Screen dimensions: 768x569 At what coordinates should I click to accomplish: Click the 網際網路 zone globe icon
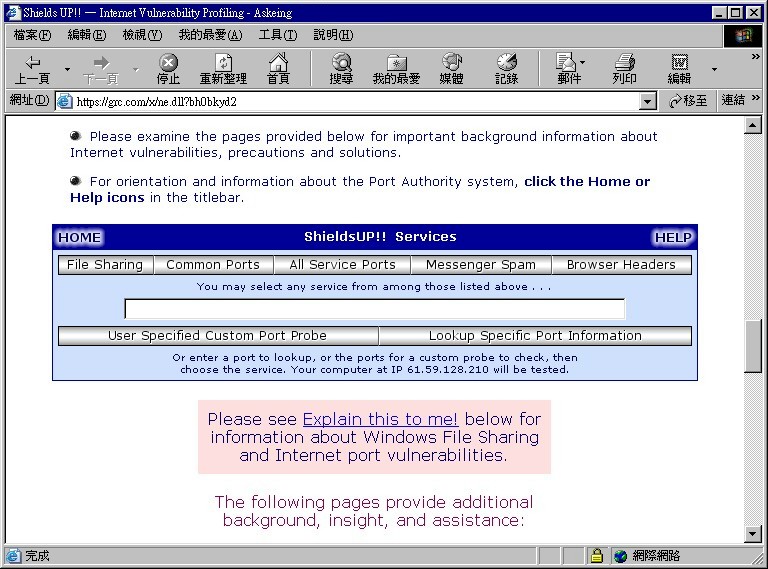pos(620,556)
